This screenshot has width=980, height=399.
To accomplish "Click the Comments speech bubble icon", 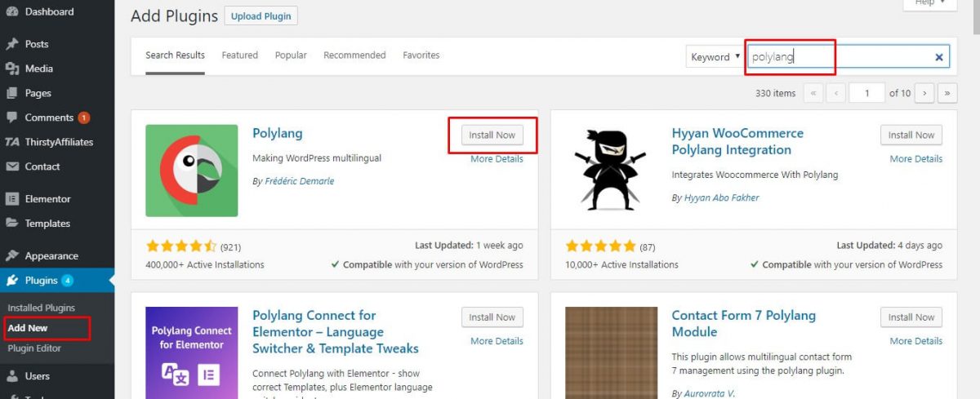I will (12, 117).
